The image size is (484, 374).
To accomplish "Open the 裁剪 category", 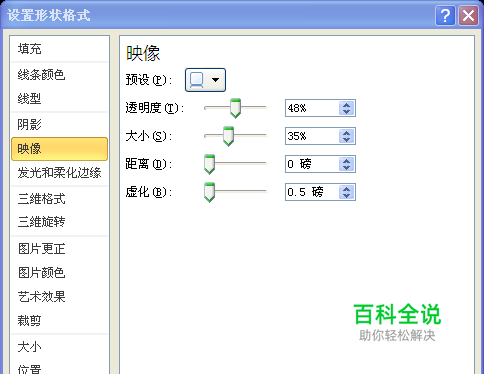I will click(59, 321).
